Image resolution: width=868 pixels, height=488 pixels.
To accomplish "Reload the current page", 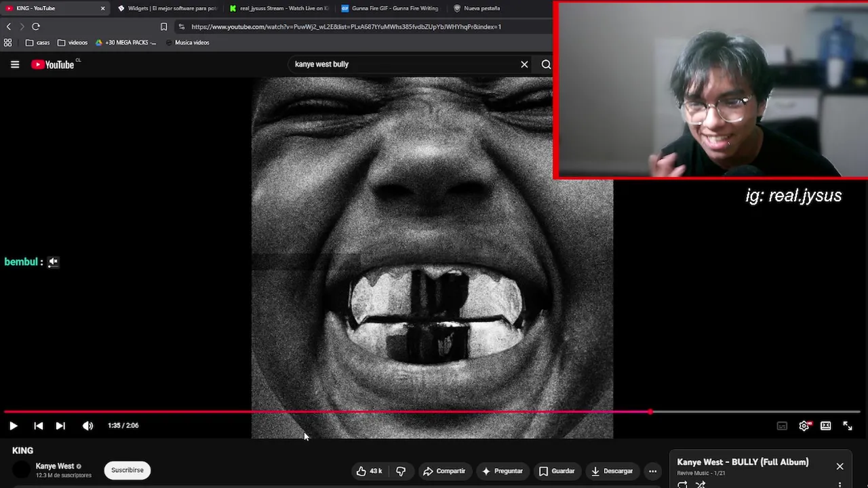I will pyautogui.click(x=36, y=26).
